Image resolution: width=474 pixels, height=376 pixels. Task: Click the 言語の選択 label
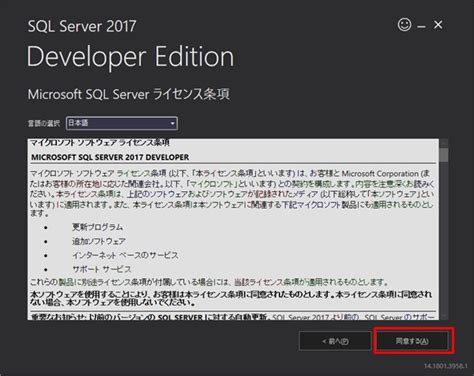pos(44,124)
